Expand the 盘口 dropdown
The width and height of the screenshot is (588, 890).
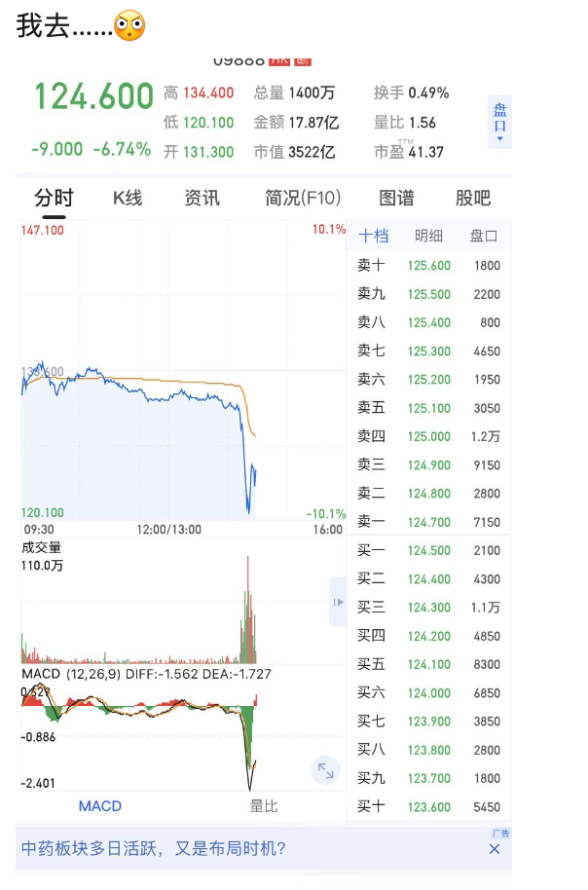point(499,122)
